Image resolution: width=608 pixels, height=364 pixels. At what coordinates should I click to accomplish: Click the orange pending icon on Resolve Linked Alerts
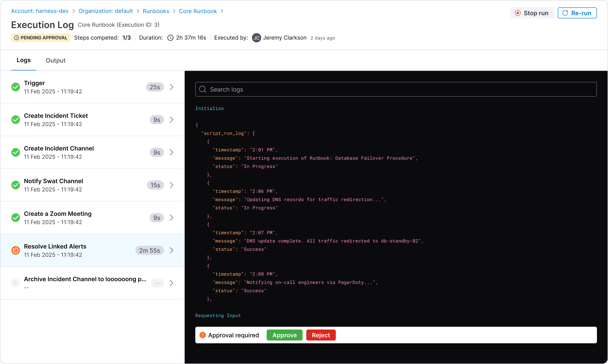point(15,250)
